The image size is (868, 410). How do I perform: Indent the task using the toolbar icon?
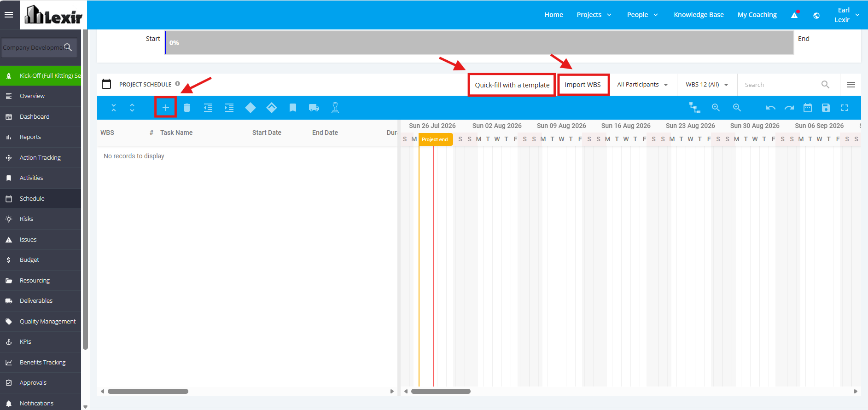[x=229, y=108]
